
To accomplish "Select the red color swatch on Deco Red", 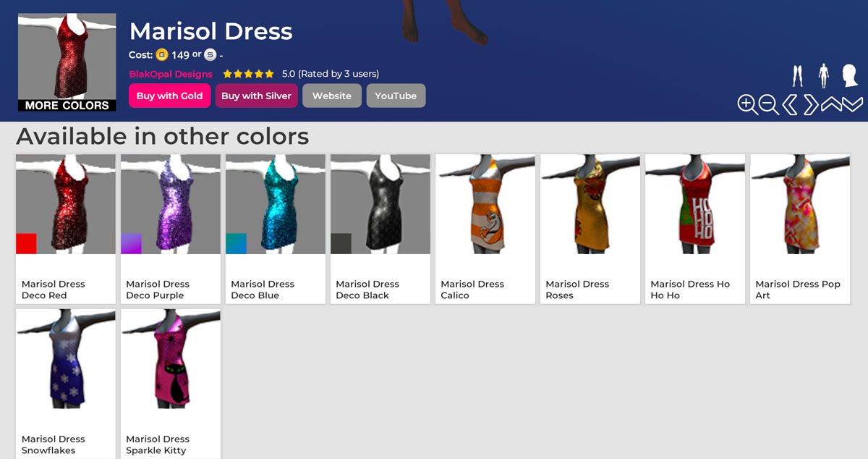I will point(26,243).
